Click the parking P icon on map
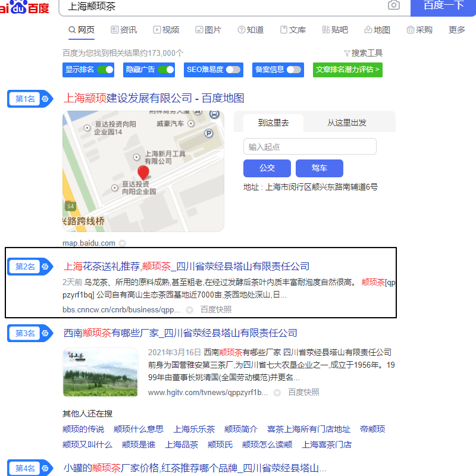 tap(209, 133)
